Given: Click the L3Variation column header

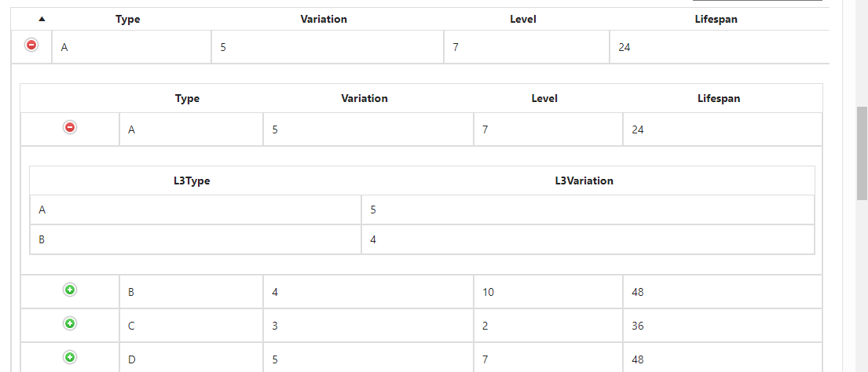Looking at the screenshot, I should (584, 181).
